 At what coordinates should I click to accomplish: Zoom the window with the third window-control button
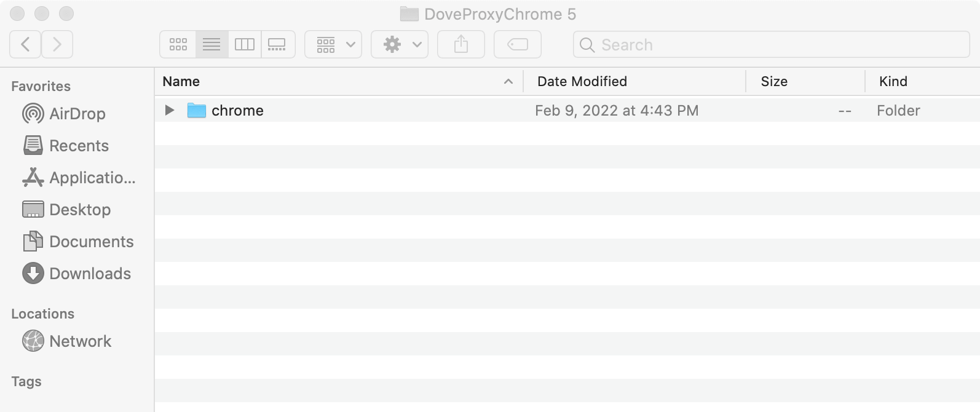click(x=66, y=14)
